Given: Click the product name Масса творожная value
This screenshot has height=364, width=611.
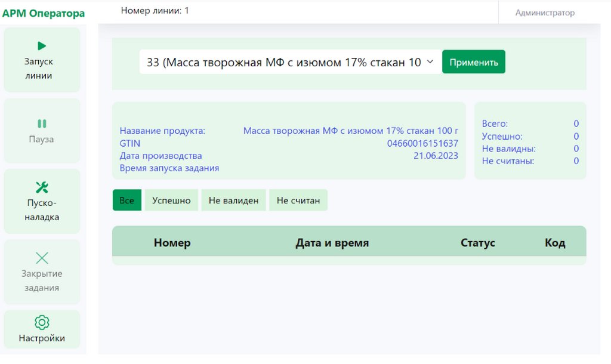Looking at the screenshot, I should 351,131.
